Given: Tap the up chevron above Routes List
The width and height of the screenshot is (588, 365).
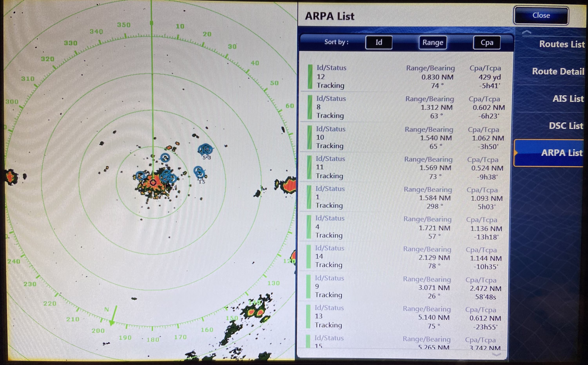Looking at the screenshot, I should click(x=526, y=32).
